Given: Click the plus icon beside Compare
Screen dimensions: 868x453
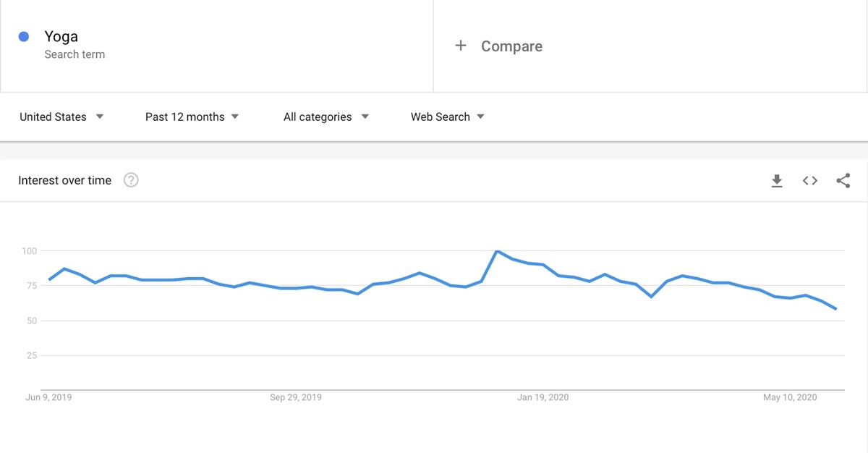Looking at the screenshot, I should point(461,46).
